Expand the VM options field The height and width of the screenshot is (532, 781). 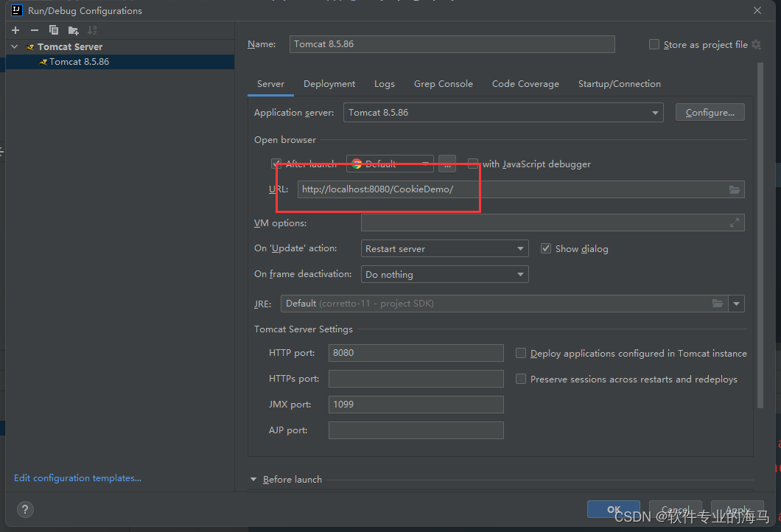(734, 223)
